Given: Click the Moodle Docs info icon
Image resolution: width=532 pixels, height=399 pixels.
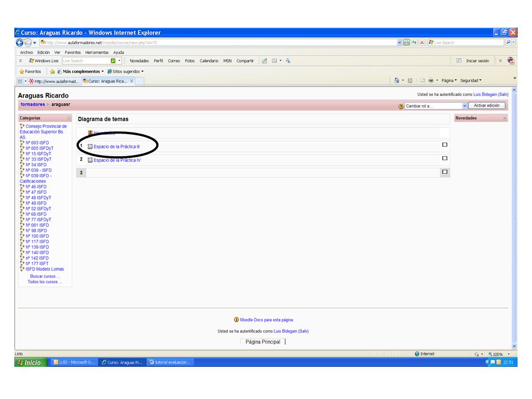Looking at the screenshot, I should click(237, 320).
